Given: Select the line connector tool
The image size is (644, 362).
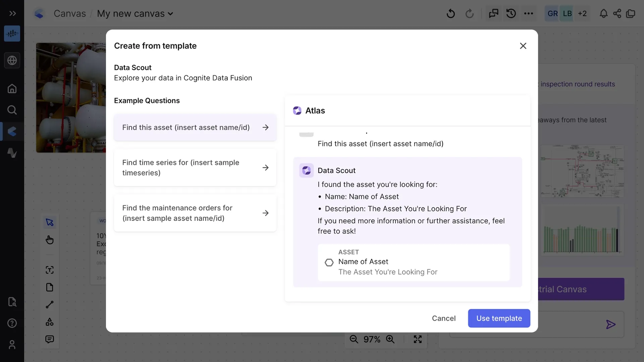Looking at the screenshot, I should [x=50, y=305].
